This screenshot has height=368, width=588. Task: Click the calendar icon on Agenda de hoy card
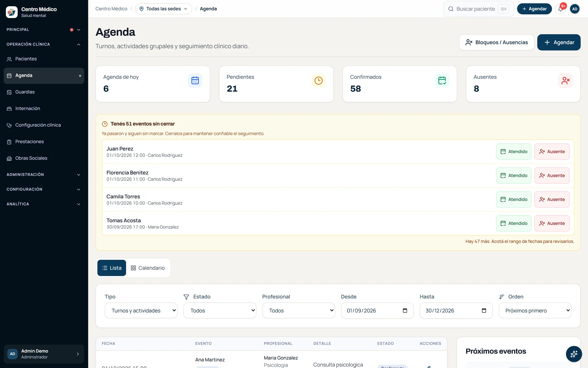tap(195, 80)
